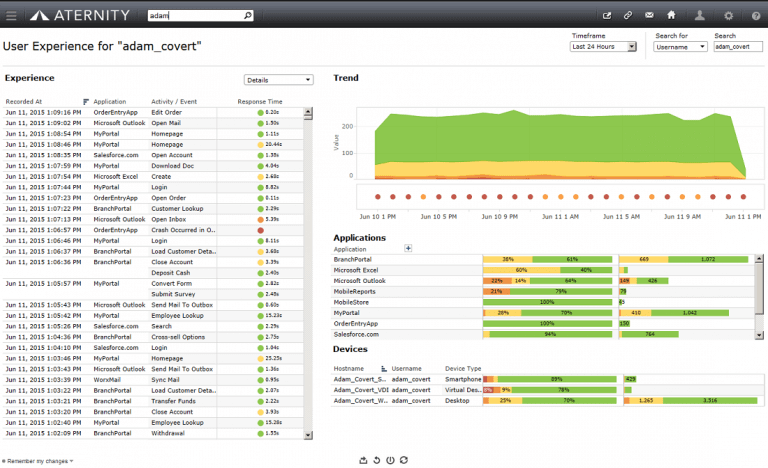
Task: Click the sort icon beside Recorded At
Action: tap(86, 102)
